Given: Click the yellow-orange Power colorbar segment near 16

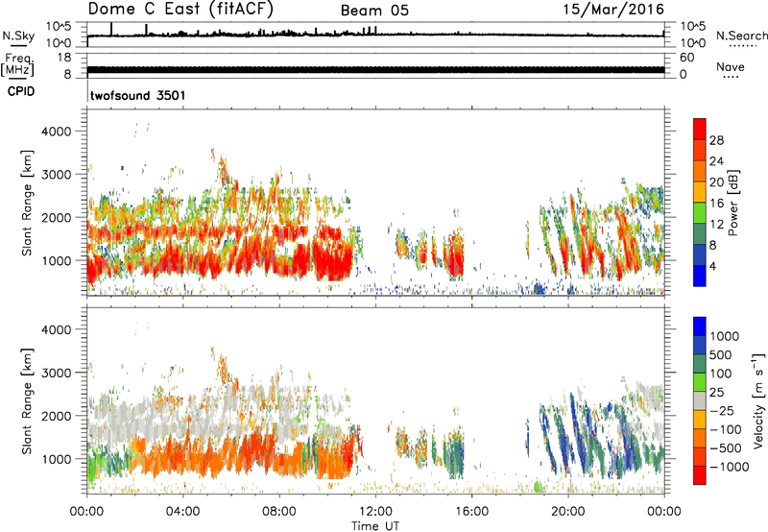Looking at the screenshot, I should point(700,192).
